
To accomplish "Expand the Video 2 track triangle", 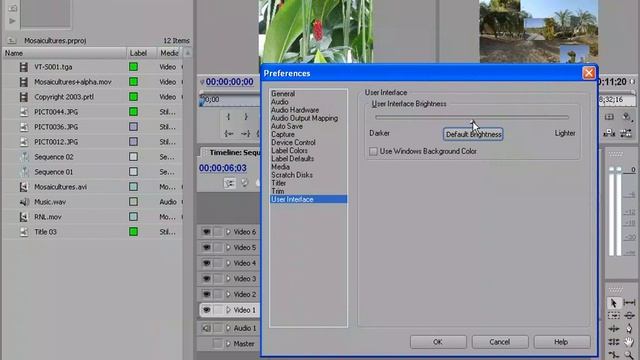I will tap(228, 294).
